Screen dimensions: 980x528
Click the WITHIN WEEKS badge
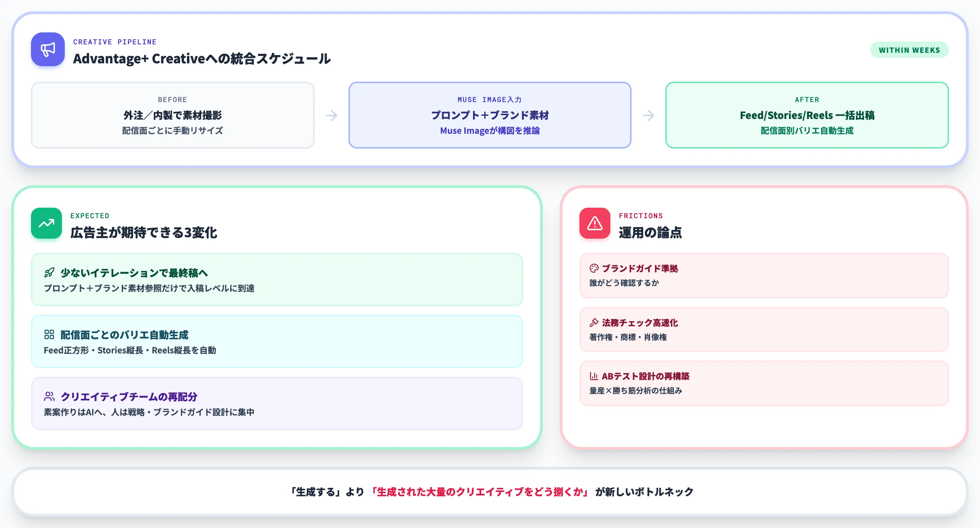point(909,50)
